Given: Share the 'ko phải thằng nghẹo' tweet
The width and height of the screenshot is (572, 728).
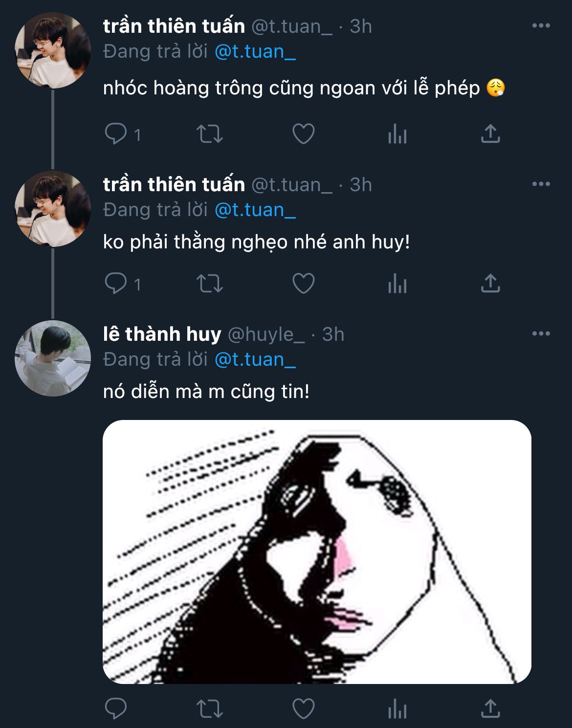Looking at the screenshot, I should tap(490, 283).
